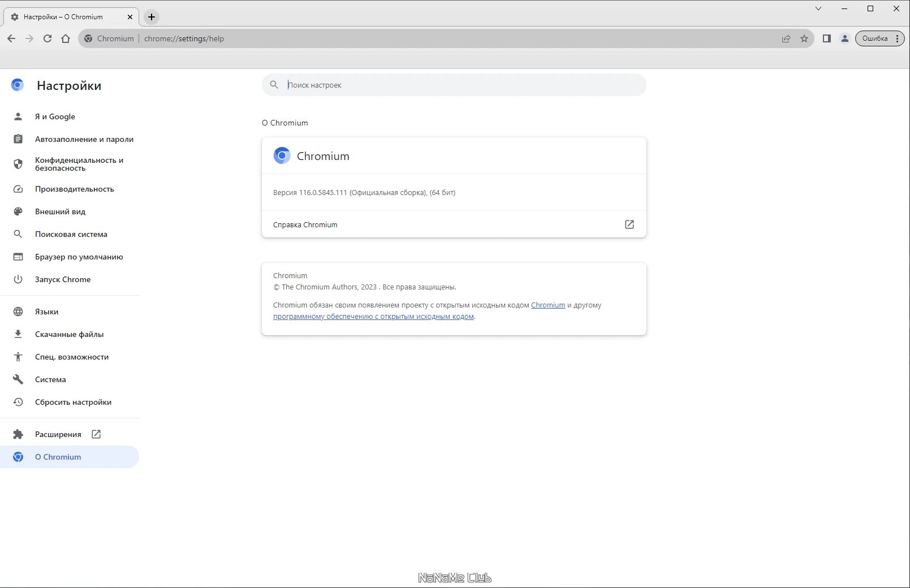Click the Ошибка update button
The image size is (910, 588).
(x=874, y=38)
